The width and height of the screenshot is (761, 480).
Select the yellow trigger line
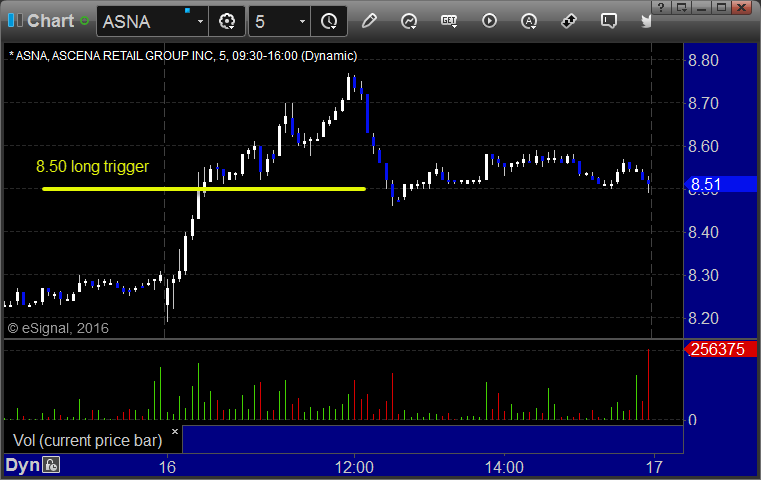[204, 189]
